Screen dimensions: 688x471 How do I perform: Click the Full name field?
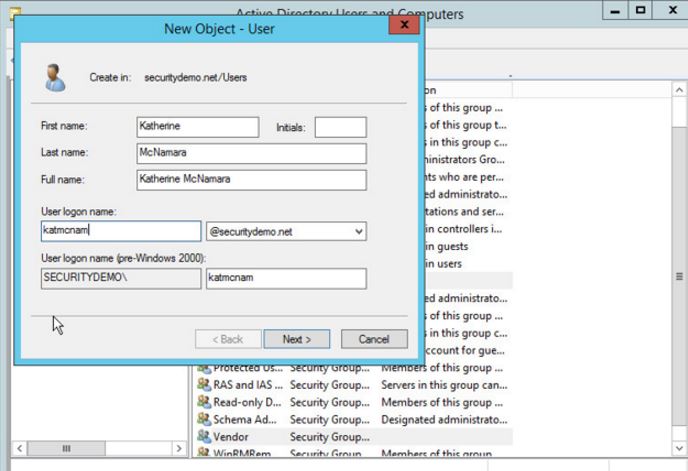[251, 180]
